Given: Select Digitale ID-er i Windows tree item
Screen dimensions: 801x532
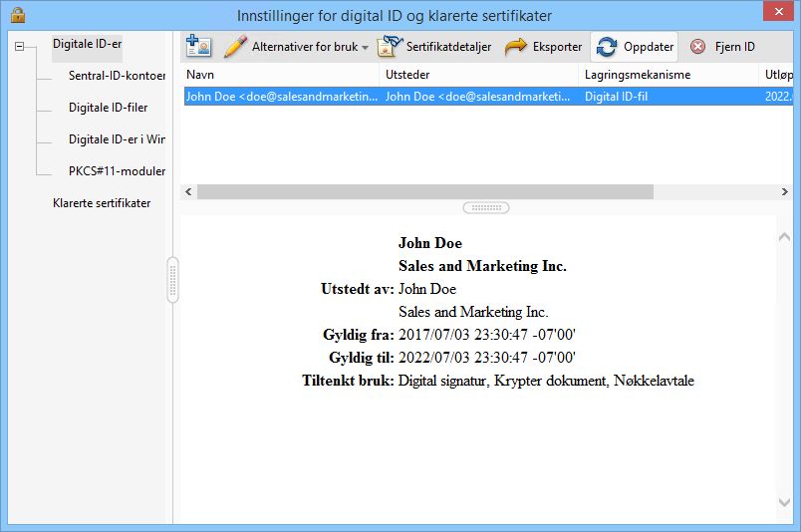Looking at the screenshot, I should [x=117, y=139].
